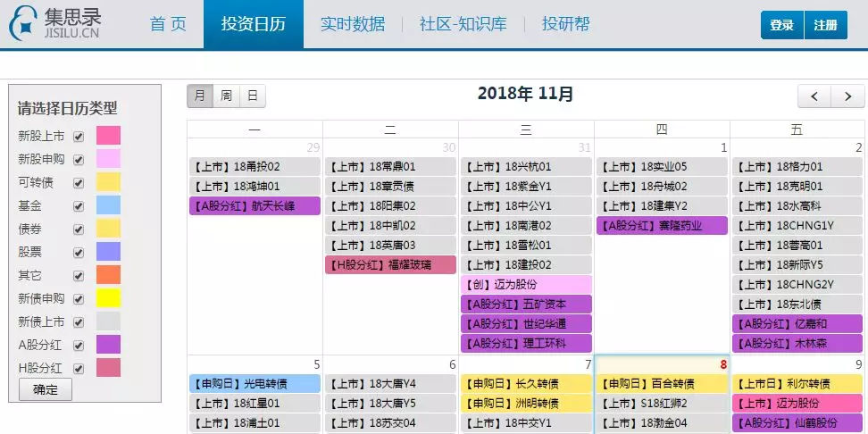
Task: Switch to 月 view
Action: pos(200,96)
